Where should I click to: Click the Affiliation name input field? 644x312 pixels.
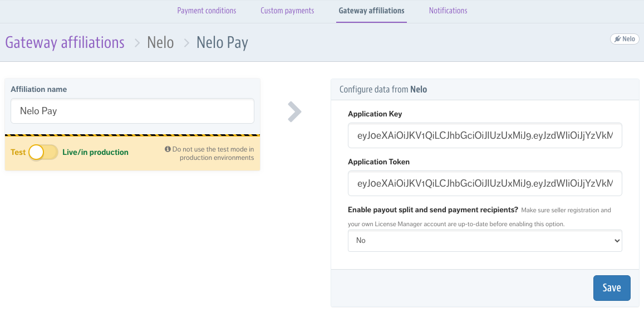(132, 110)
